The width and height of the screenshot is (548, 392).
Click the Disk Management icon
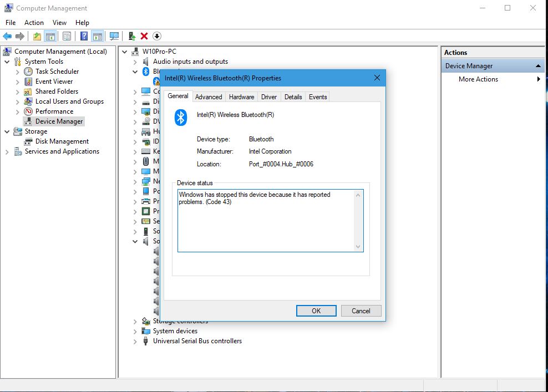(x=28, y=141)
